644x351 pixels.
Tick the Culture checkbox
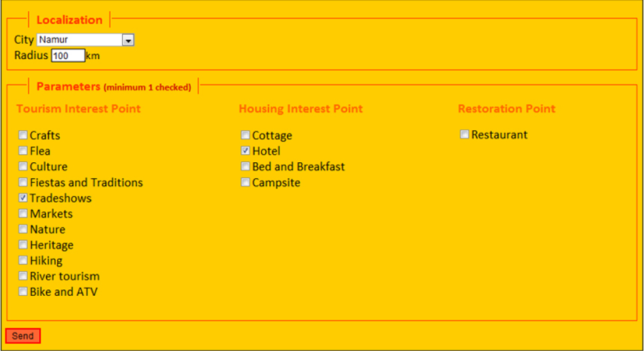[x=23, y=166]
